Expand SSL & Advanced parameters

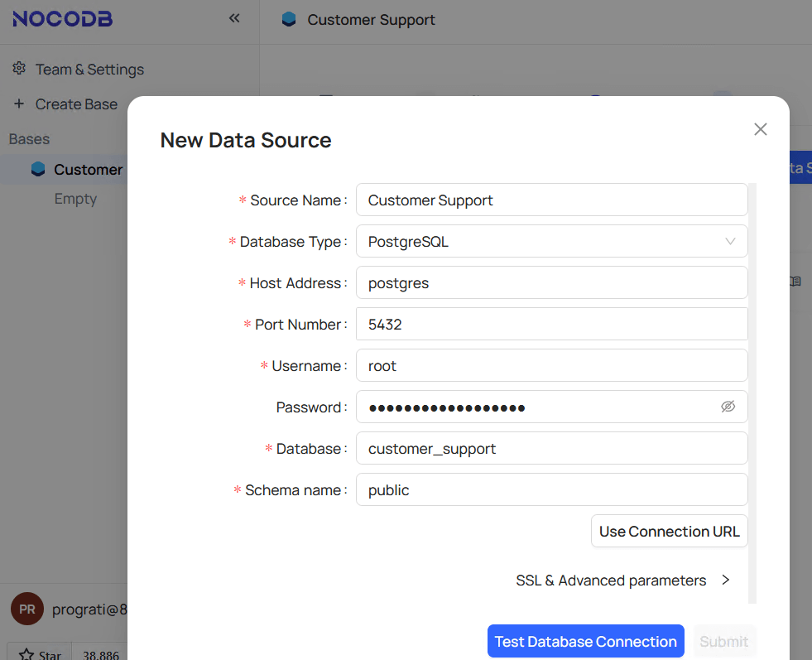pyautogui.click(x=622, y=581)
